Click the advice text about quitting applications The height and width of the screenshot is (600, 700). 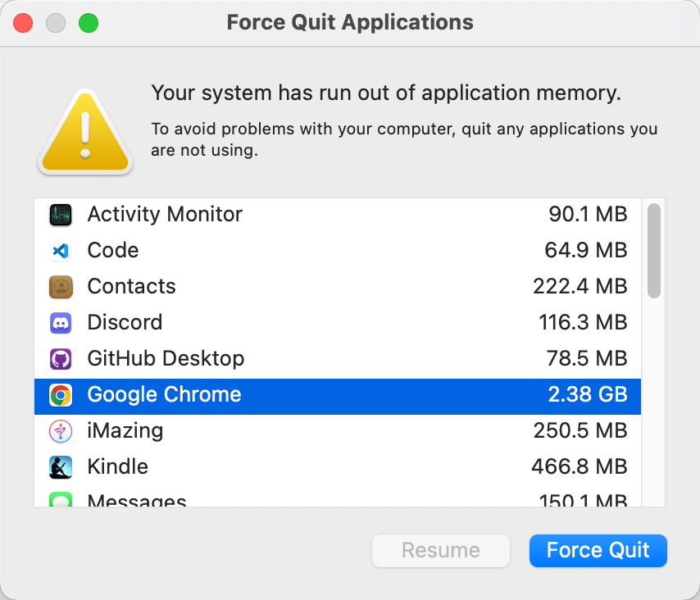[x=404, y=139]
